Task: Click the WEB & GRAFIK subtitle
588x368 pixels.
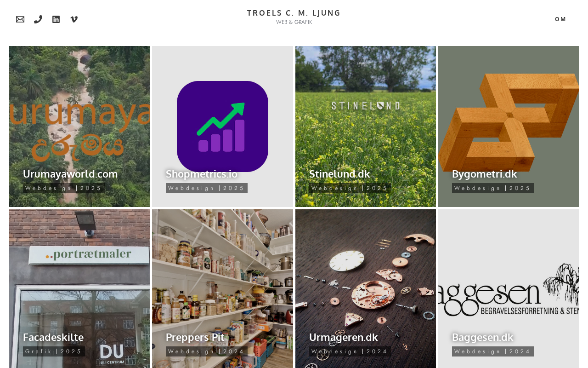Action: click(x=294, y=22)
